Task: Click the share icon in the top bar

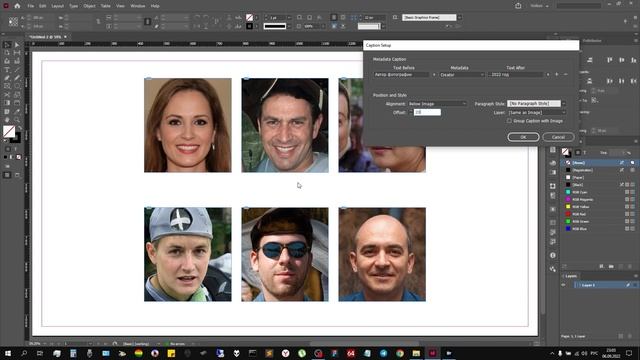Action: click(x=518, y=6)
